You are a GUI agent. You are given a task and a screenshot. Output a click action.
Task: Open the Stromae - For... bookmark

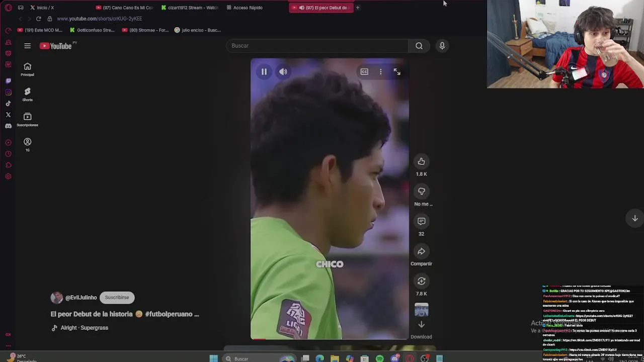(x=145, y=30)
